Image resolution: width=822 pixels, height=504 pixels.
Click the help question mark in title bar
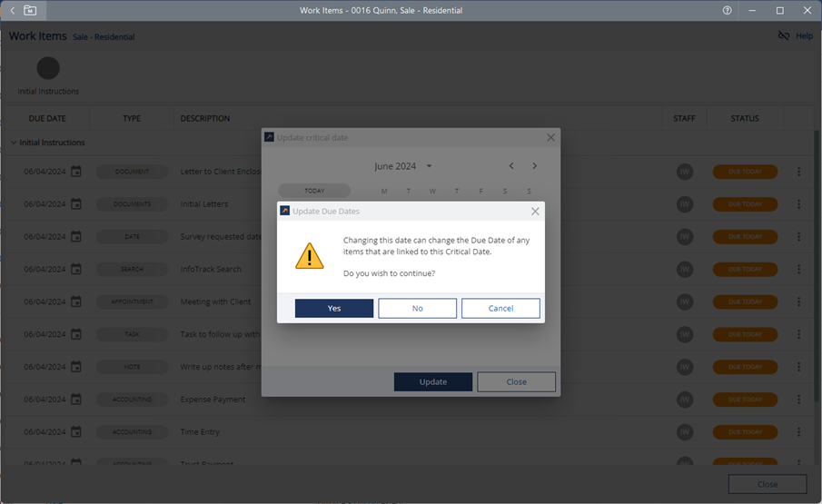pos(727,11)
